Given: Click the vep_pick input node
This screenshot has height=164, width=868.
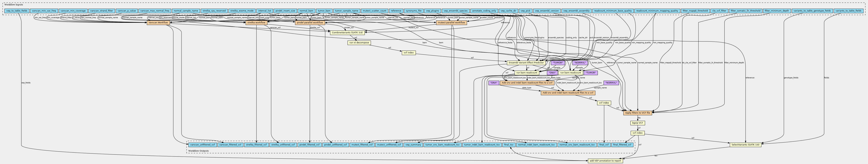Looking at the screenshot, I should 525,11.
